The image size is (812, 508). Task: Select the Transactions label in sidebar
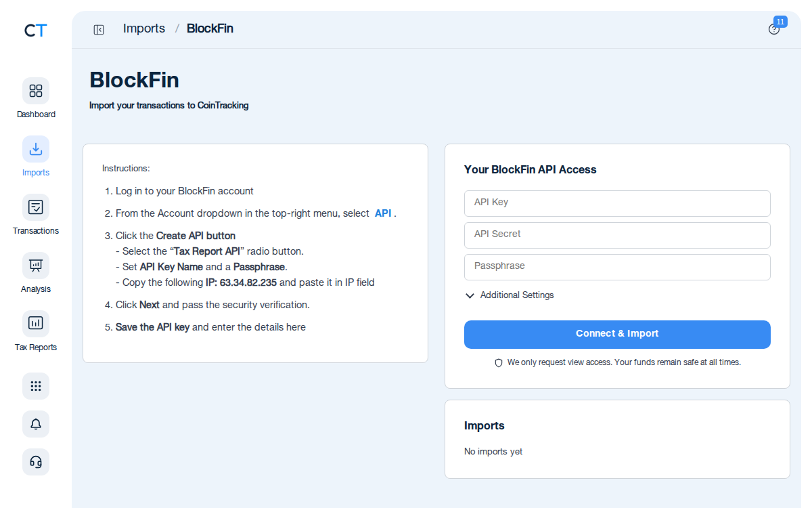(36, 231)
